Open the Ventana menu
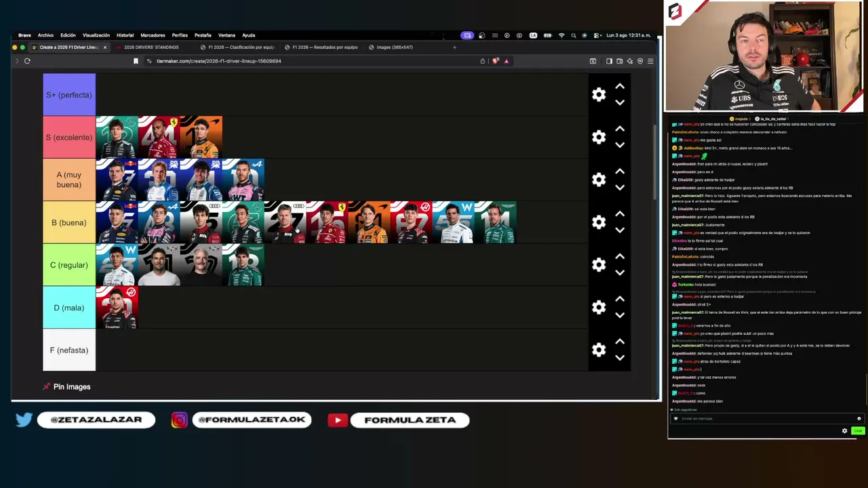The width and height of the screenshot is (868, 488). (226, 35)
